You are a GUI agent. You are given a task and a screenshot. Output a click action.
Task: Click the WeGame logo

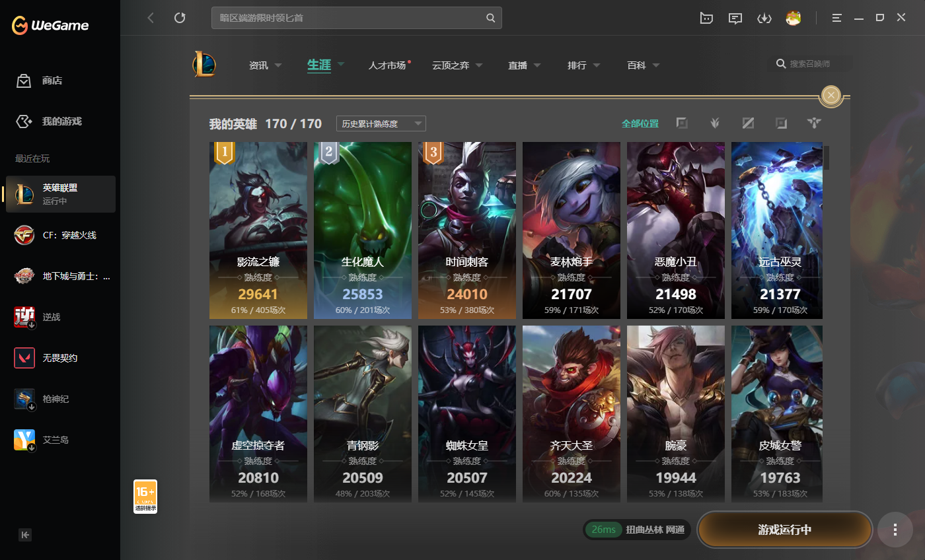coord(50,25)
